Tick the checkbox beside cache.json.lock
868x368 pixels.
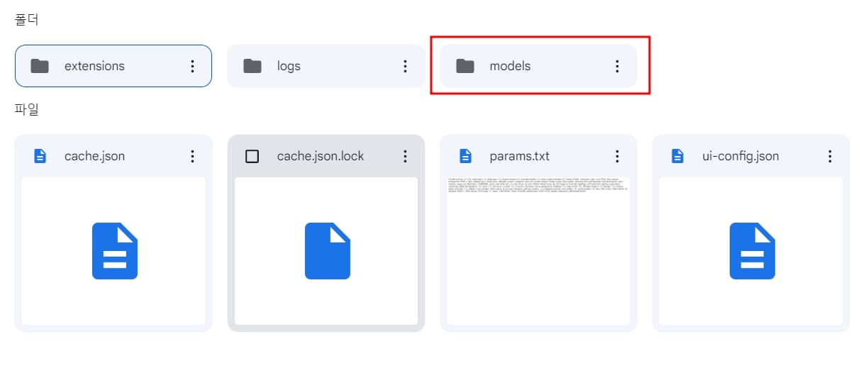click(x=252, y=156)
